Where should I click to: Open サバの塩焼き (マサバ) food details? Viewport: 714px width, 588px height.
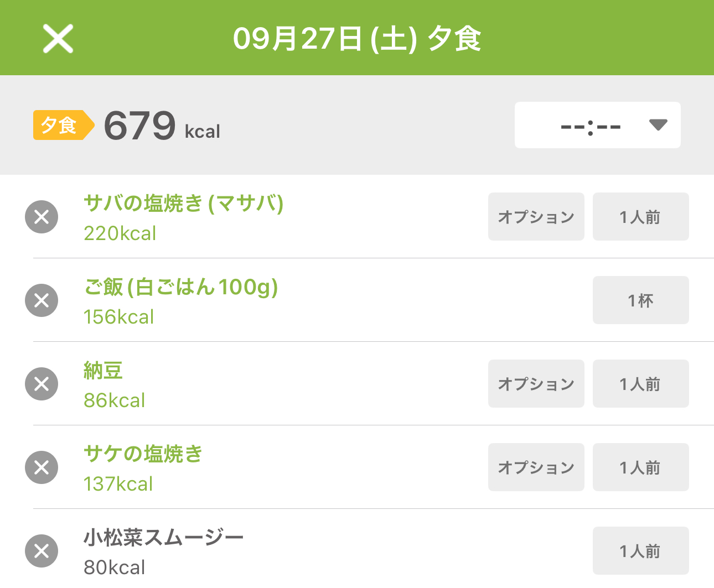coord(183,204)
